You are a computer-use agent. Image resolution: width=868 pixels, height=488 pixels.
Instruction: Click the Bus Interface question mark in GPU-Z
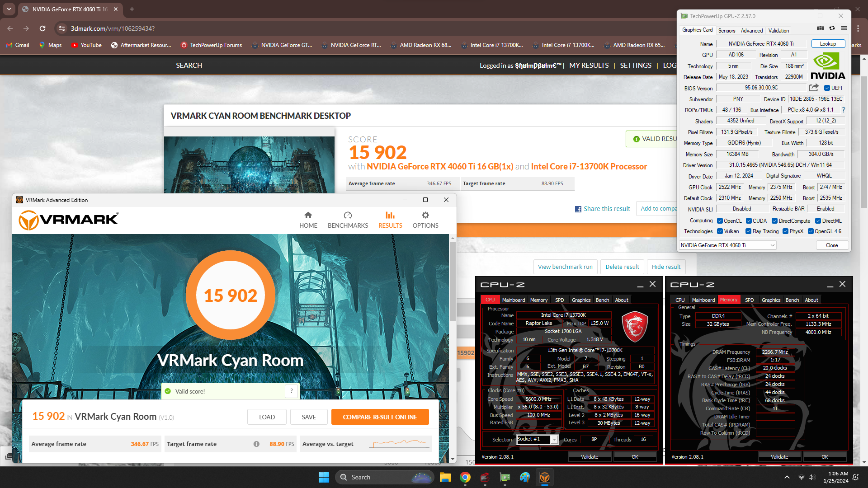[844, 110]
